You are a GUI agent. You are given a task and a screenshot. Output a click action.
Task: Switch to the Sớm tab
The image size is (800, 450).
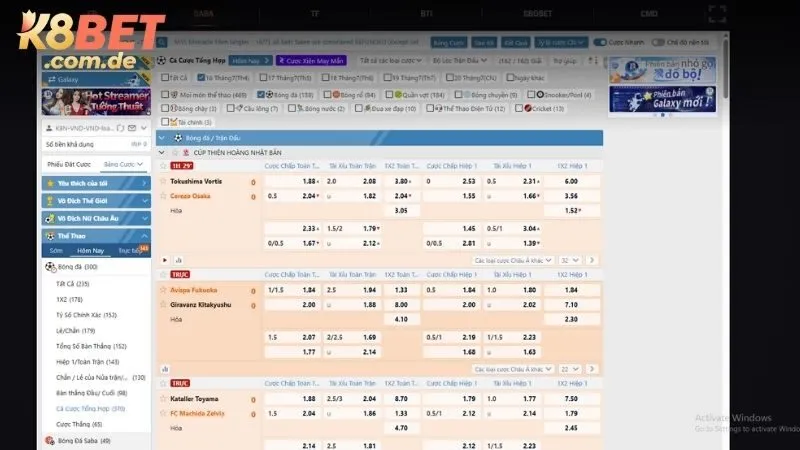(56, 251)
